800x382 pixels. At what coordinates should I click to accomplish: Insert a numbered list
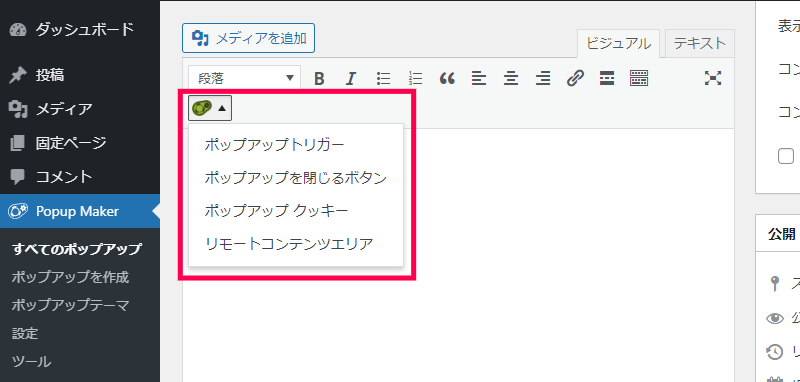click(x=416, y=79)
